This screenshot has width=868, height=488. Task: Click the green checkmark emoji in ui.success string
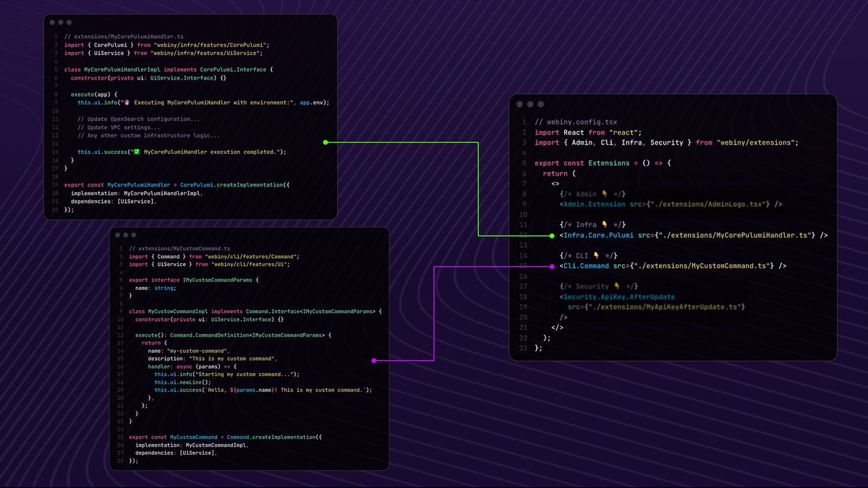135,152
